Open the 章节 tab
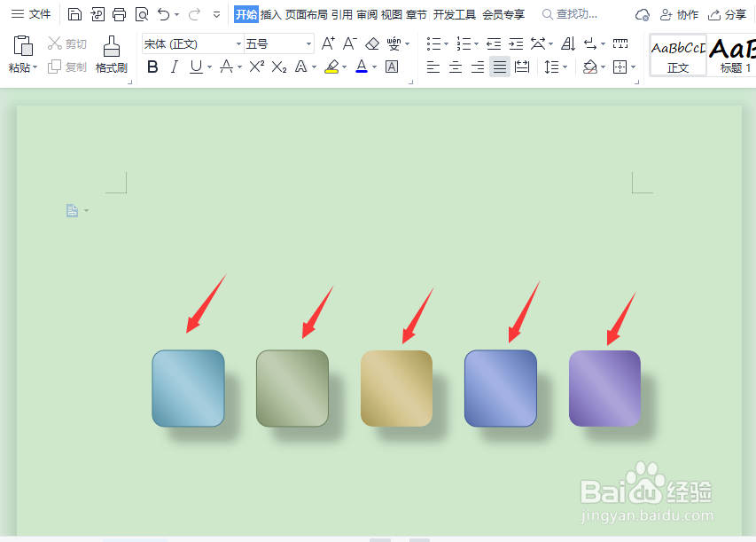The height and width of the screenshot is (542, 756). (x=417, y=14)
